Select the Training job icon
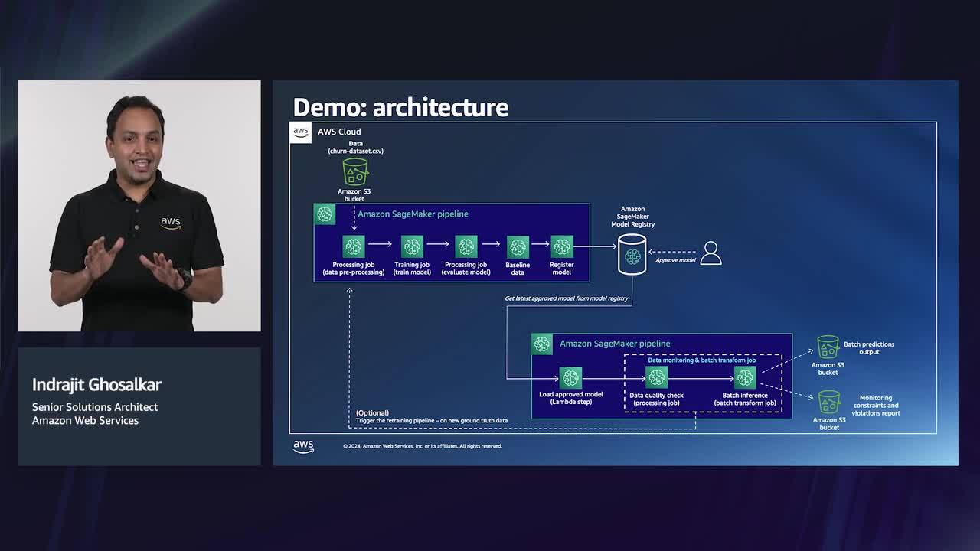Screen dimensions: 980x551 click(413, 246)
